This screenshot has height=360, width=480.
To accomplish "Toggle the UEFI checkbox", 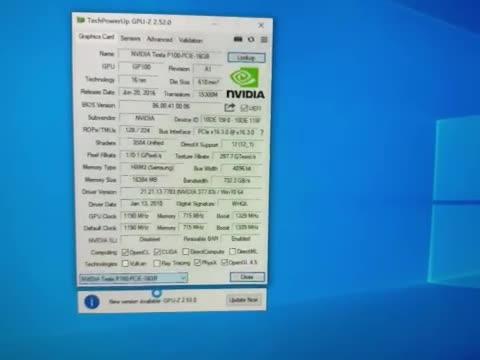I will [x=244, y=108].
